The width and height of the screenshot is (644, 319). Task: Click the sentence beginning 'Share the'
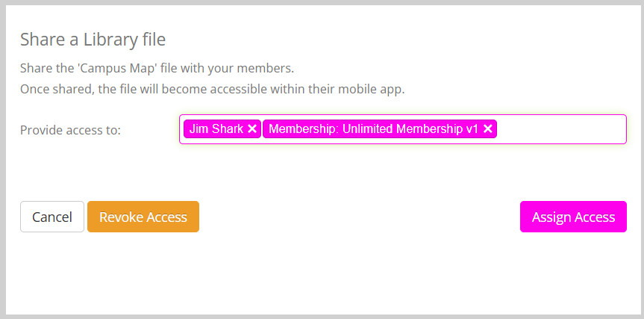(157, 68)
